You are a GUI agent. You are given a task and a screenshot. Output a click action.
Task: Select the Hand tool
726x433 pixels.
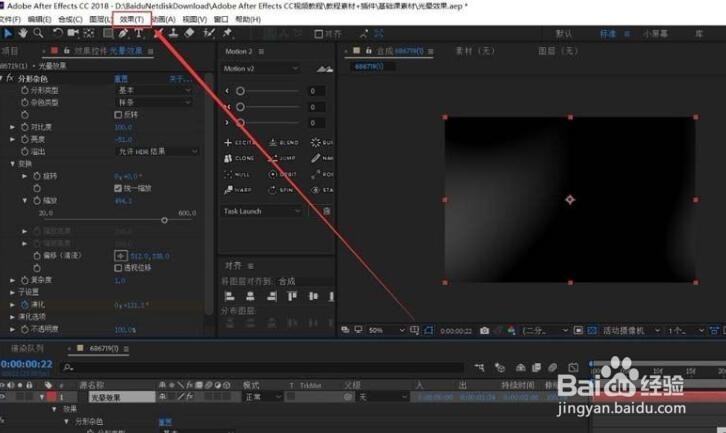point(23,33)
